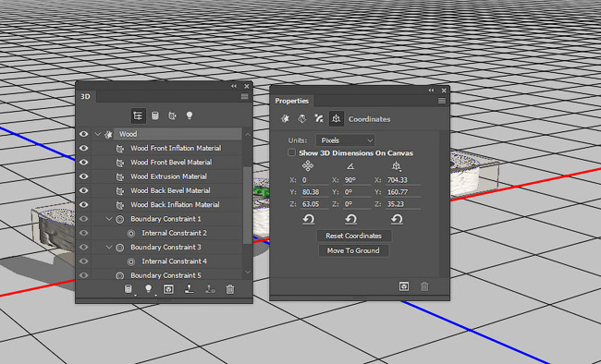Open the Deform properties icon
This screenshot has width=601, height=364.
coord(302,119)
